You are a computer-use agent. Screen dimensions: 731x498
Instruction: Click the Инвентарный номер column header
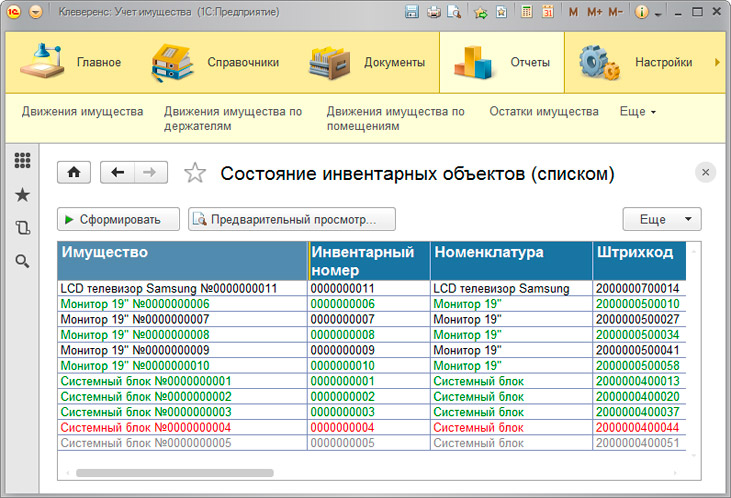click(x=369, y=261)
